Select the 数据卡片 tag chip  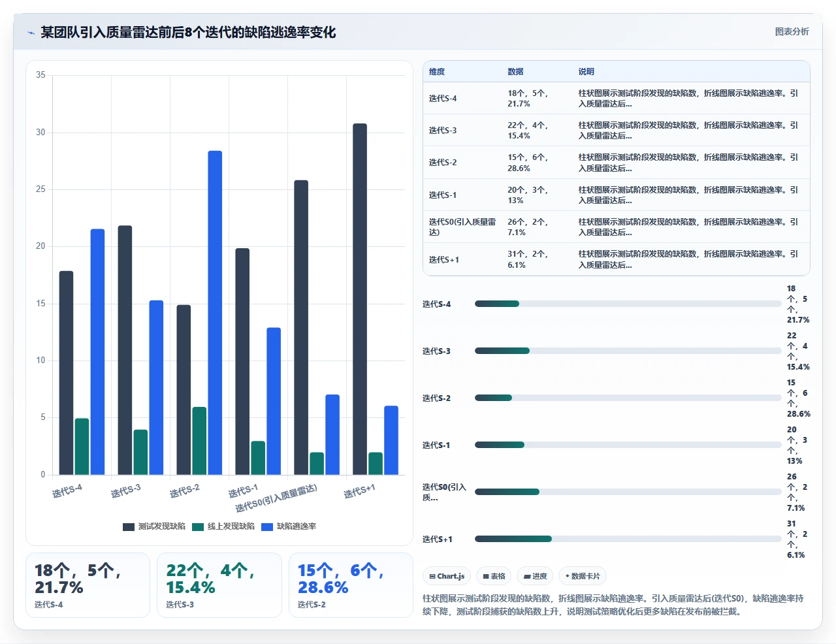point(583,576)
